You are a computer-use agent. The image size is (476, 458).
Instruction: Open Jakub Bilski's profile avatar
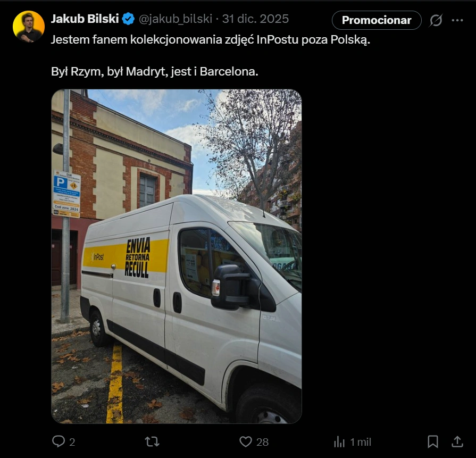(29, 27)
